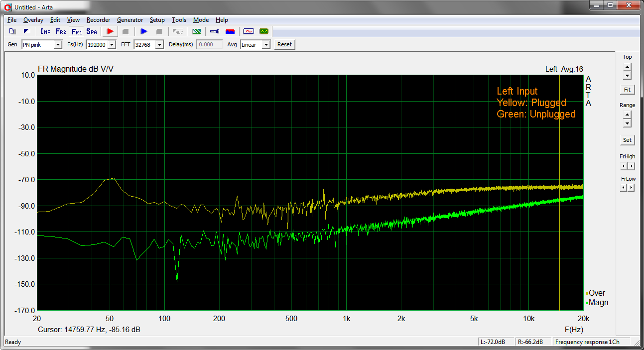Open the Generator menu
The image size is (644, 350).
point(130,20)
